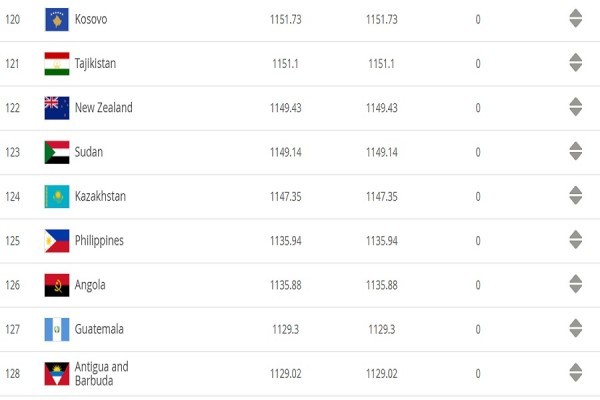Screen dimensions: 600x400
Task: Click the Sudan flag icon
Action: [x=57, y=152]
